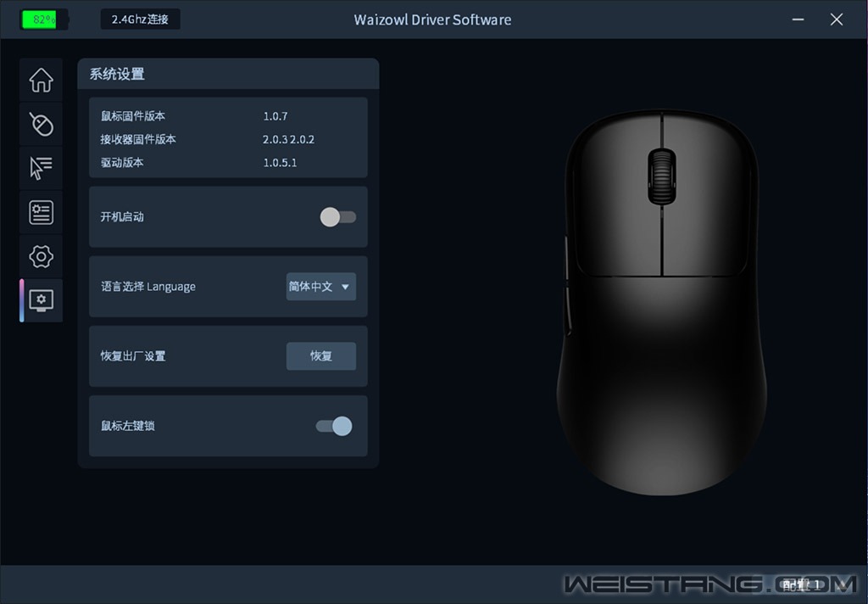Viewport: 868px width, 604px height.
Task: Click the 恢复 factory reset button
Action: [x=321, y=355]
